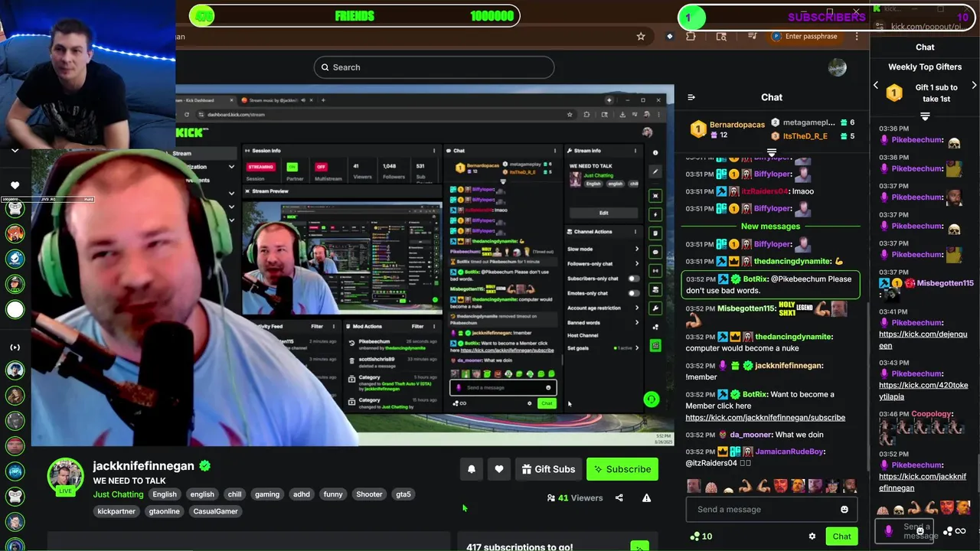
Task: Open chat settings gear in main chat
Action: (x=812, y=536)
